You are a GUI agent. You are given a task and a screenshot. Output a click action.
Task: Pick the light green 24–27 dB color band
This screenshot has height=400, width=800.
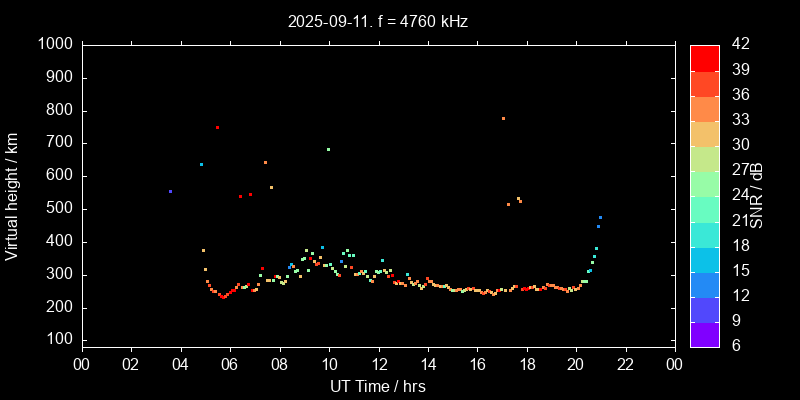(705, 184)
